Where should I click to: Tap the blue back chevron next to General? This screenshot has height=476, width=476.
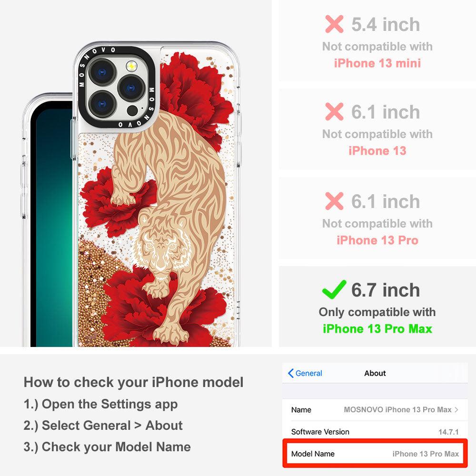coord(290,373)
